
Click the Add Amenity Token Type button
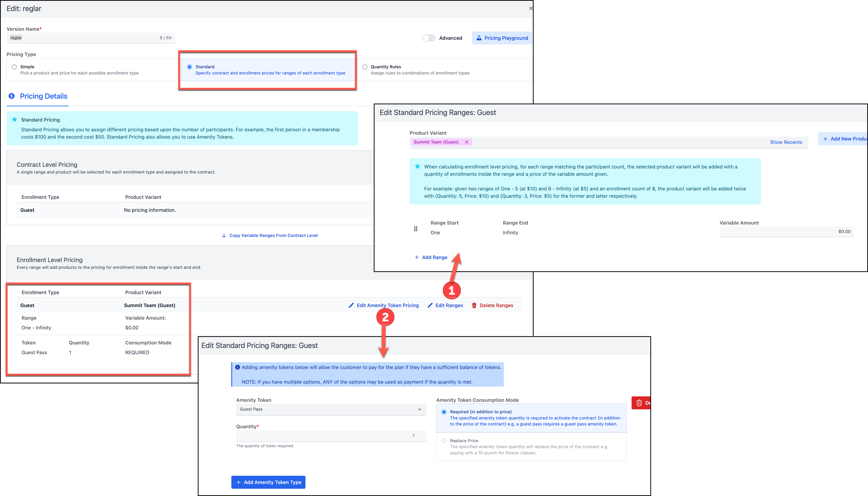click(268, 482)
